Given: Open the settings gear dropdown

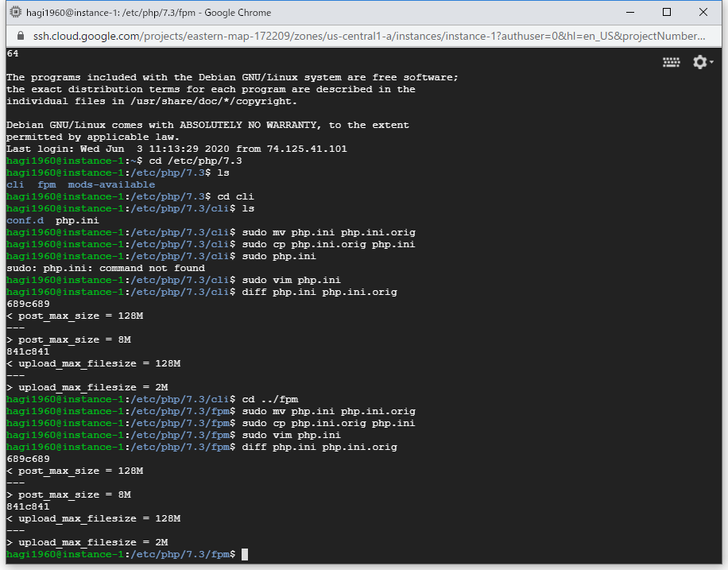Looking at the screenshot, I should click(703, 62).
